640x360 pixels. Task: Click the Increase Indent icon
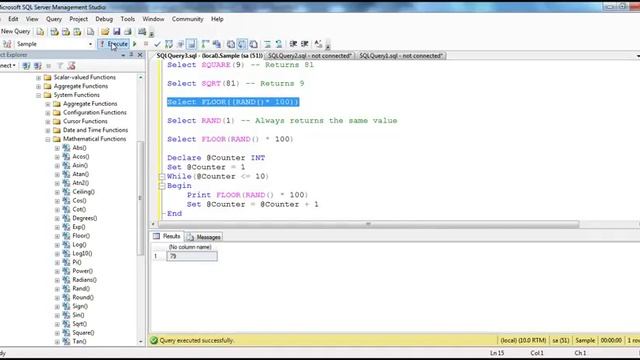tap(304, 44)
